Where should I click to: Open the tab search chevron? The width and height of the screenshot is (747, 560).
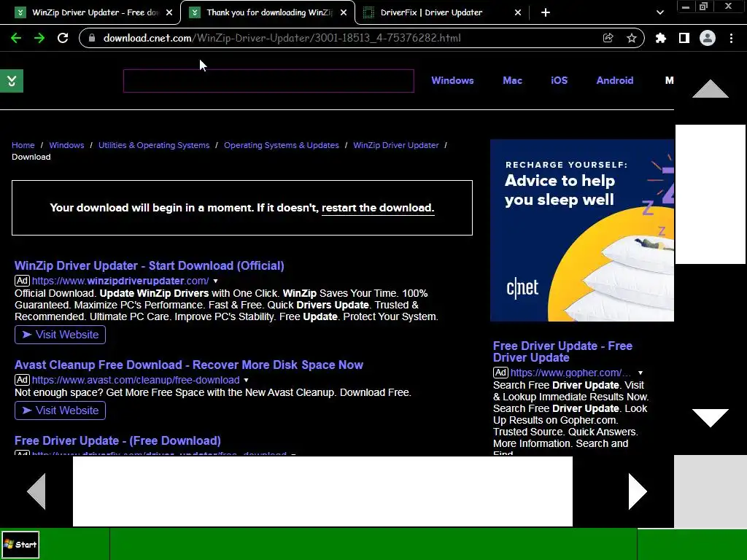point(659,12)
